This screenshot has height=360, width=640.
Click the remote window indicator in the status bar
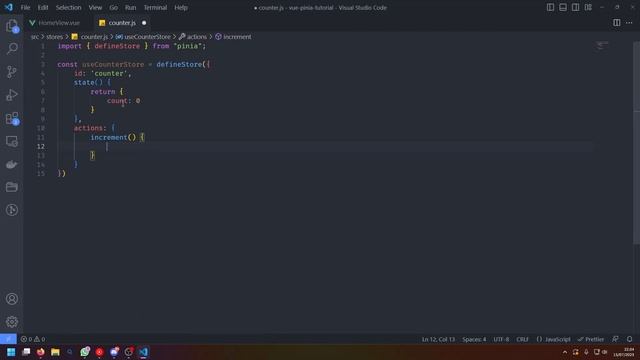click(x=8, y=339)
